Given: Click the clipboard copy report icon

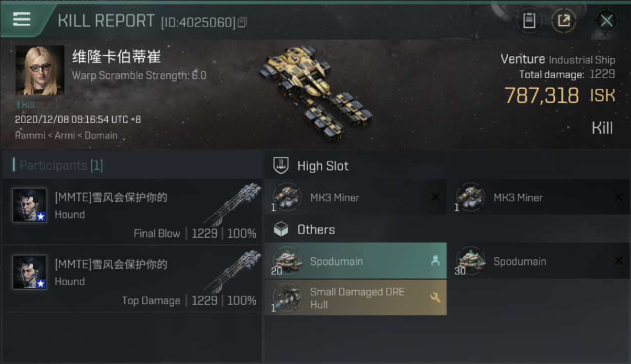Looking at the screenshot, I should click(529, 20).
